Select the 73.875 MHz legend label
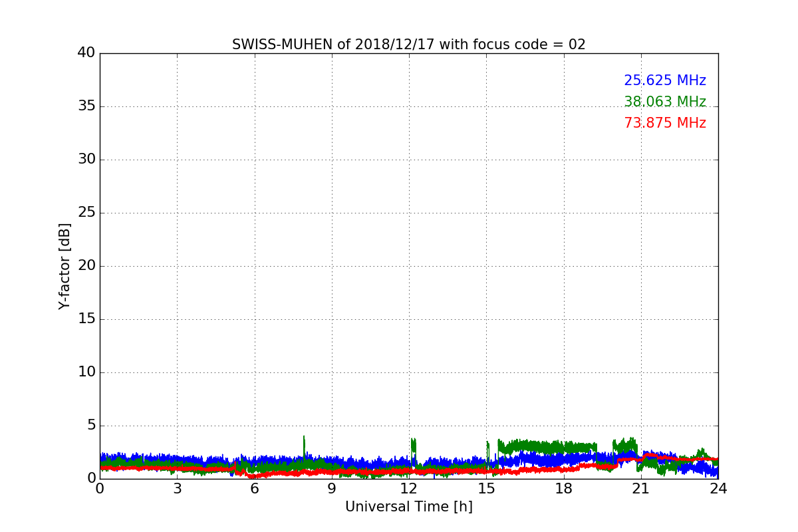 click(665, 123)
